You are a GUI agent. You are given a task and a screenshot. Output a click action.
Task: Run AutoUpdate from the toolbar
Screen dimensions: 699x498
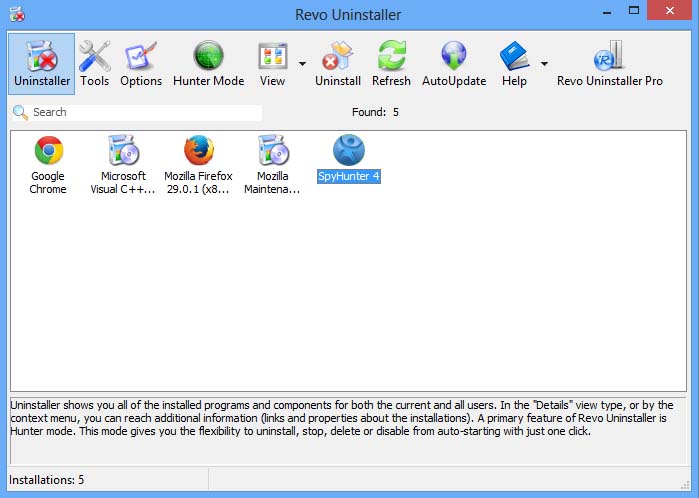pyautogui.click(x=454, y=64)
